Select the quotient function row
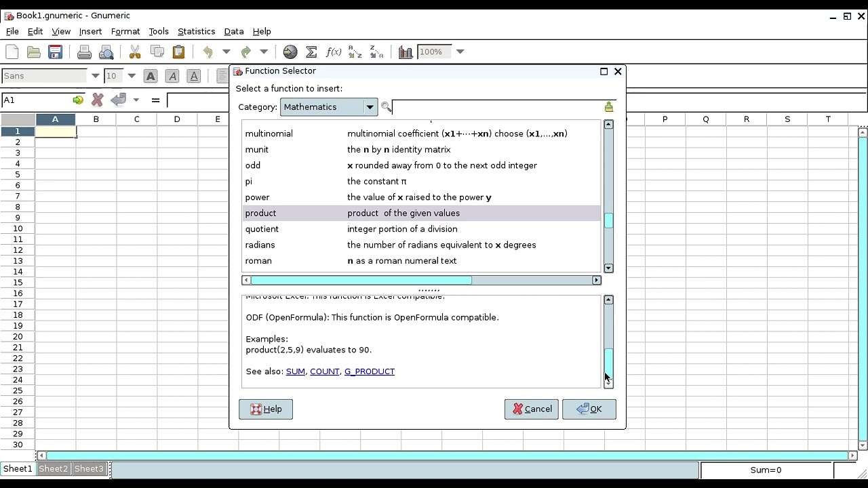The image size is (868, 488). (x=421, y=229)
